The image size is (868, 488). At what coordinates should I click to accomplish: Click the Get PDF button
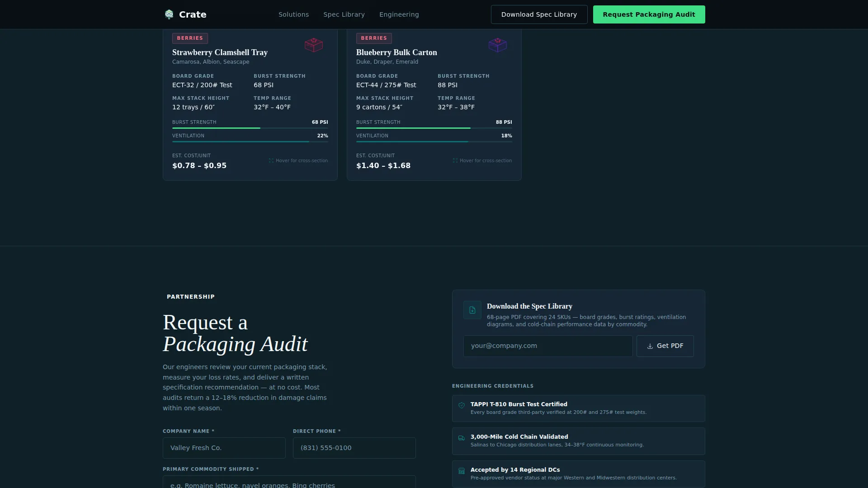pos(665,346)
